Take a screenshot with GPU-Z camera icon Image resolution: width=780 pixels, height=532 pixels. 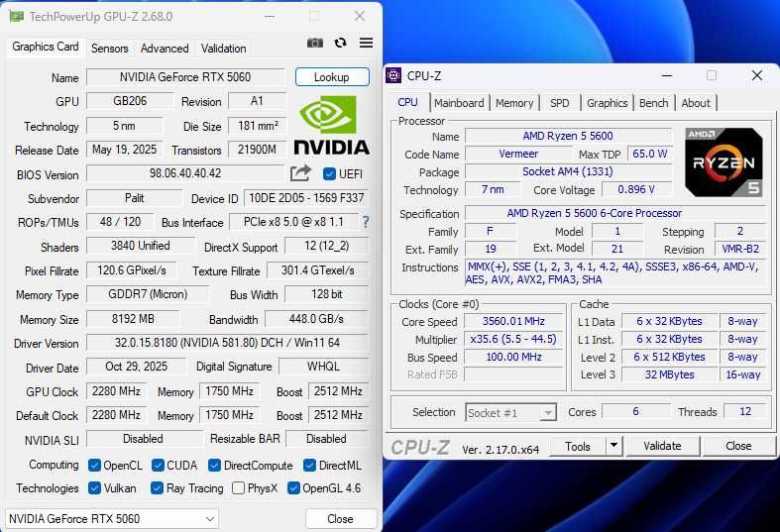click(x=314, y=43)
